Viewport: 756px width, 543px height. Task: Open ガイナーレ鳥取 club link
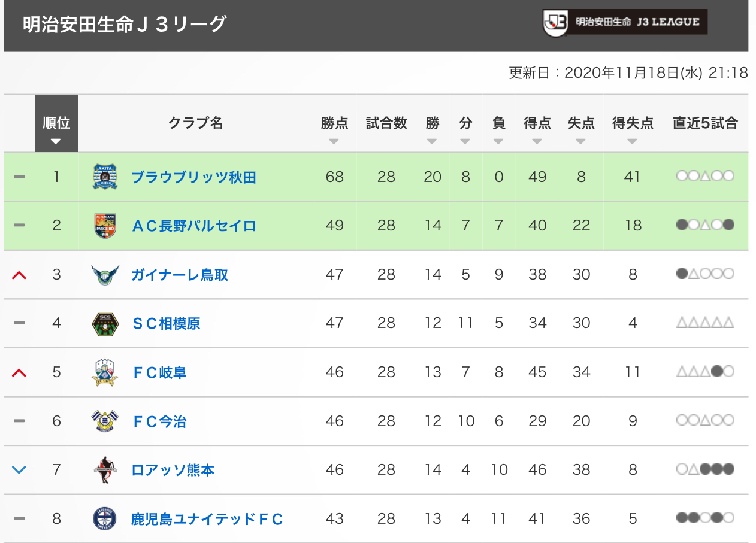point(180,275)
